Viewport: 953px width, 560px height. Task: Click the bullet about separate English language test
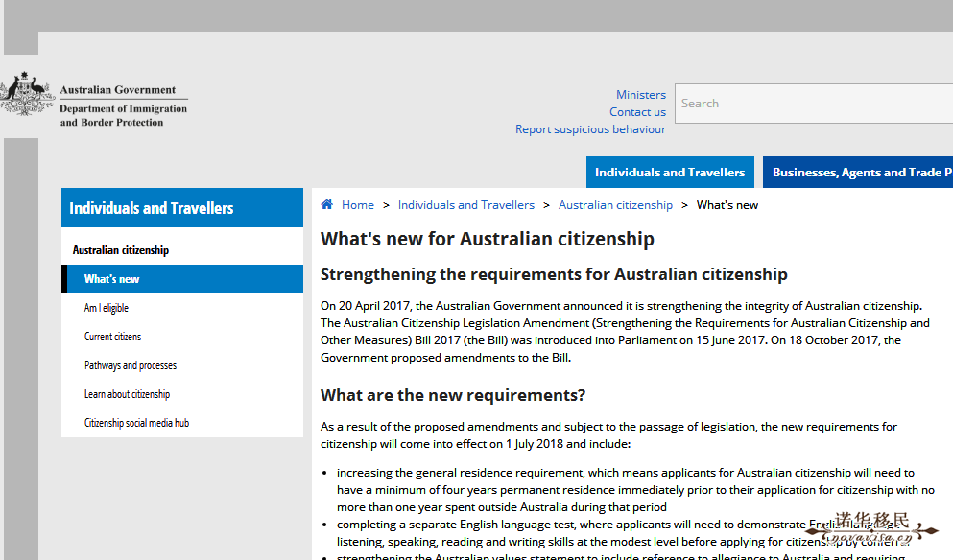[x=623, y=532]
